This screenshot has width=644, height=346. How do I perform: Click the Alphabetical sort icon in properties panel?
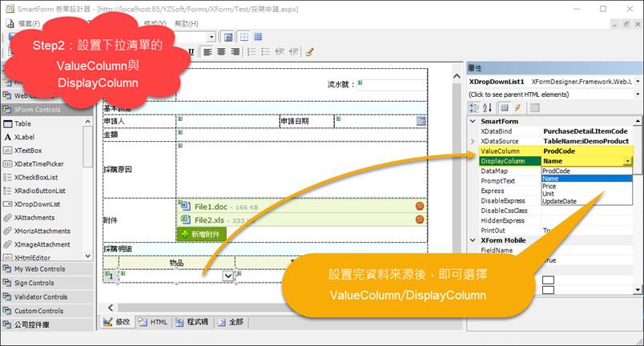(488, 107)
